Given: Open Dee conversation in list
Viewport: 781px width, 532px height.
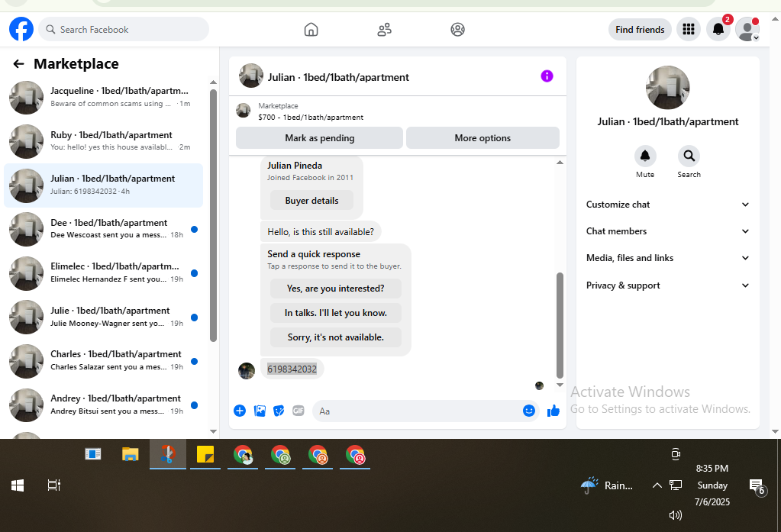Looking at the screenshot, I should coord(104,229).
